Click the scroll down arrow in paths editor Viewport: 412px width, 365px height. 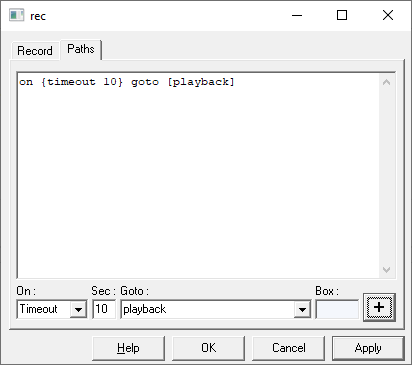[386, 269]
